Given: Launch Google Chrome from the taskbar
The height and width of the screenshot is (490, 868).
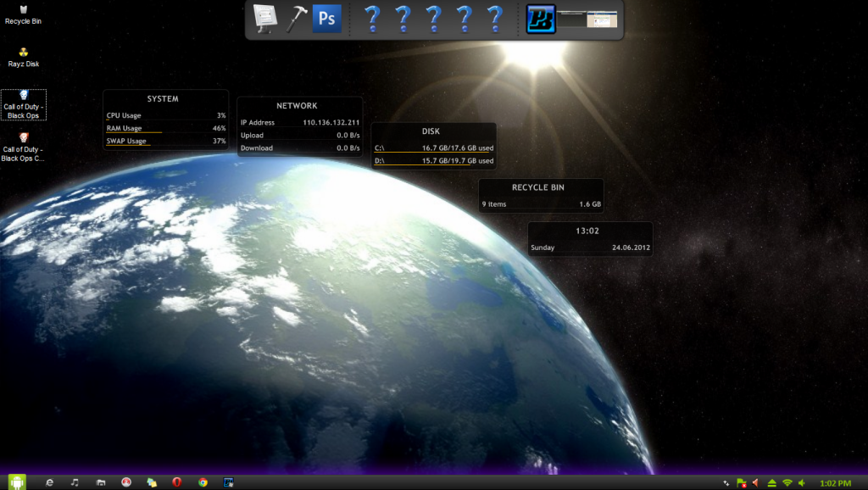Looking at the screenshot, I should click(203, 482).
